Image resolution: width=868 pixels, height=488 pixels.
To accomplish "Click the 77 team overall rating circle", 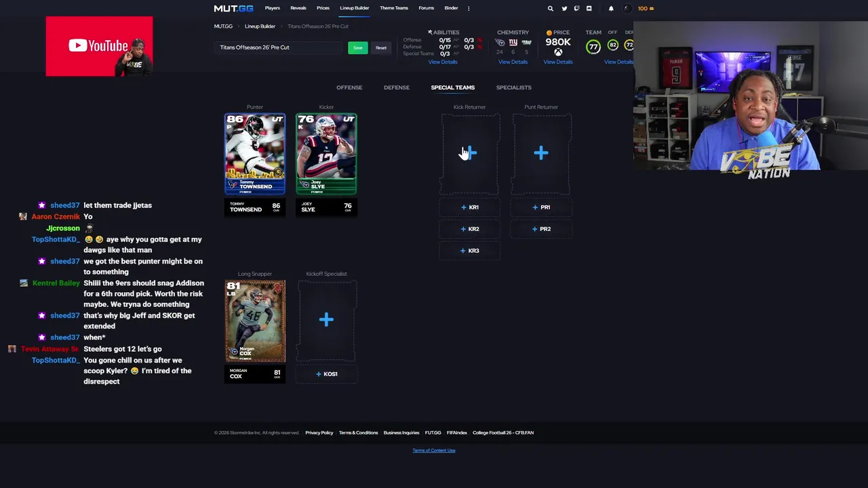I will point(593,47).
